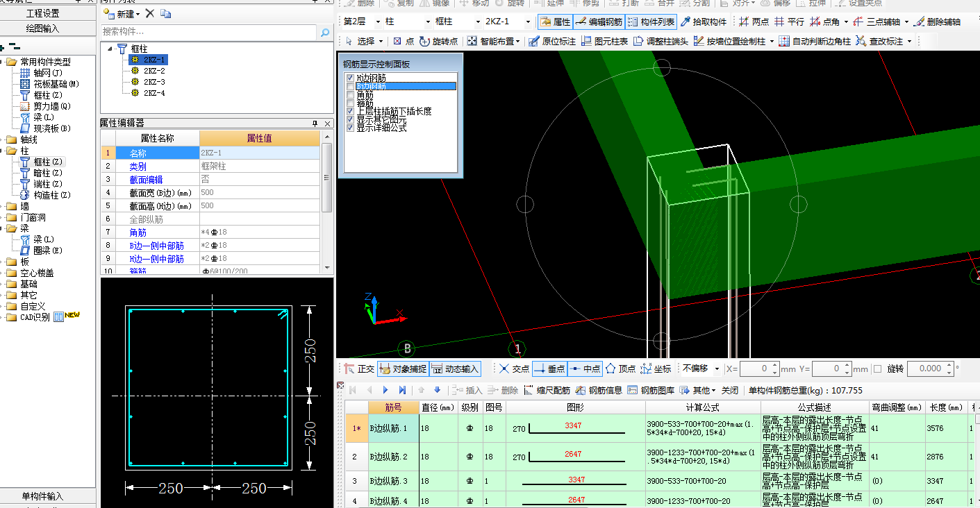Select the 拾取构件 eyedropper tool
This screenshot has width=980, height=508.
point(704,22)
